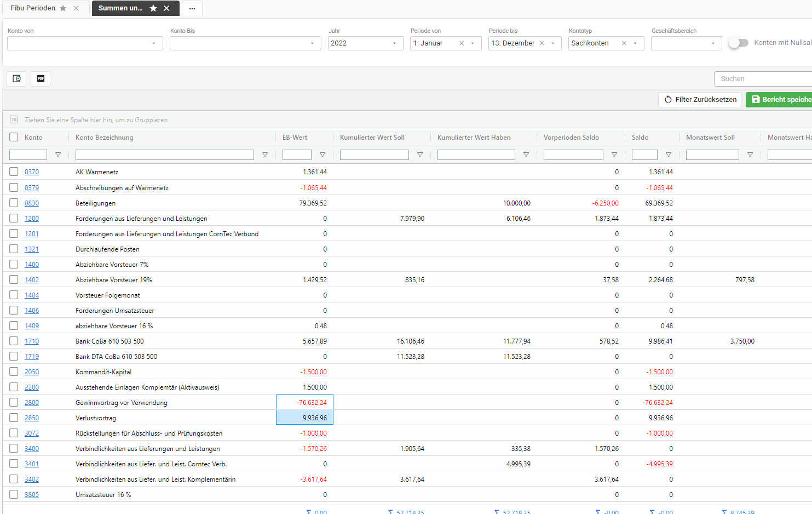
Task: Check the select-all checkbox in table header
Action: click(x=14, y=137)
